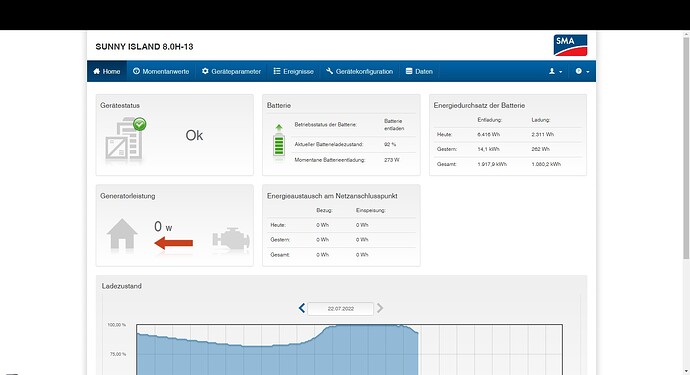Switch to Momentanwerte tab
The height and width of the screenshot is (375, 690).
coord(161,71)
